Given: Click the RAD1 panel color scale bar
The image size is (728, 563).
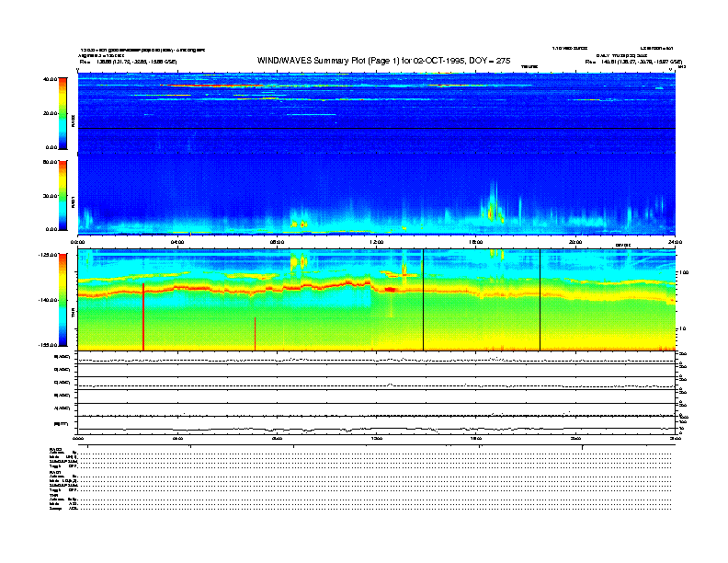Looking at the screenshot, I should click(63, 196).
